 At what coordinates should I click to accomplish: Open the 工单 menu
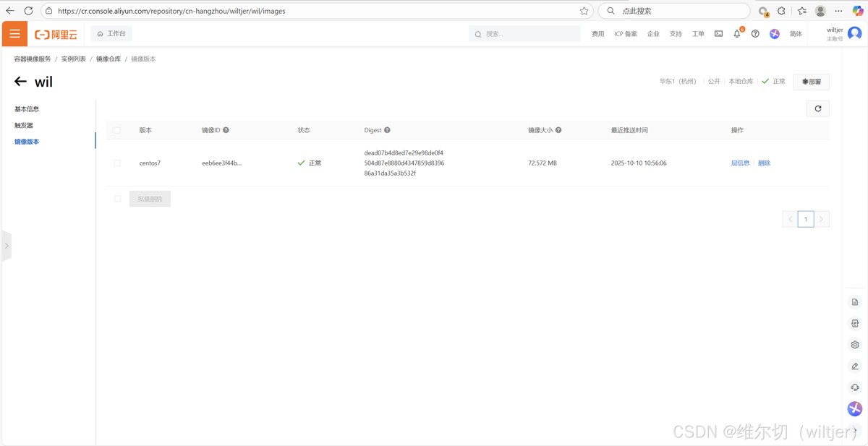click(698, 34)
